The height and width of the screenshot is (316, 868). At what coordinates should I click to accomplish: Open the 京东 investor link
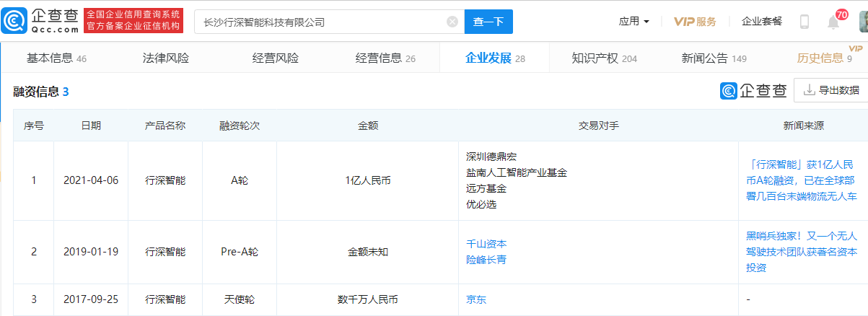476,299
